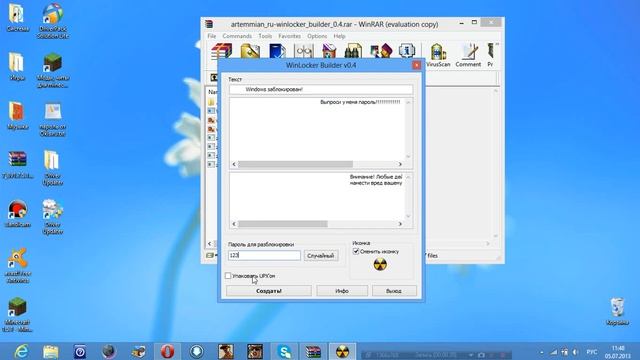Click the up-one-level icon in WinRAR address bar
Image resolution: width=640 pixels, height=360 pixels.
(214, 77)
